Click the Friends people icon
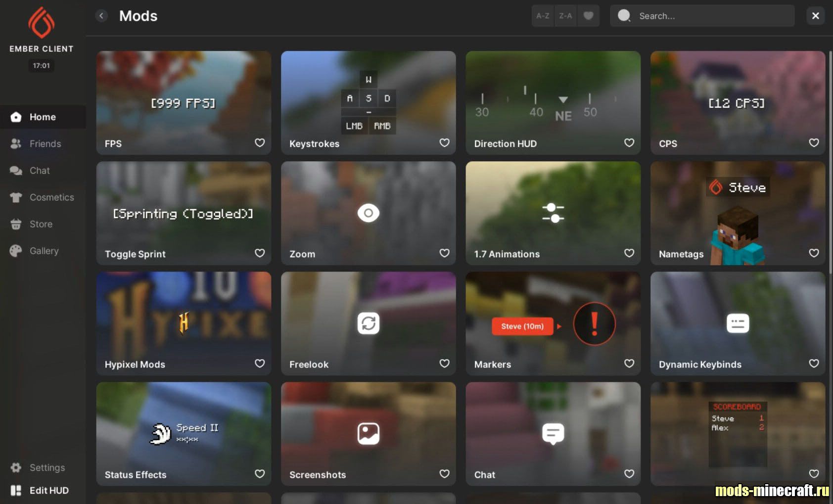833x504 pixels. coord(16,144)
